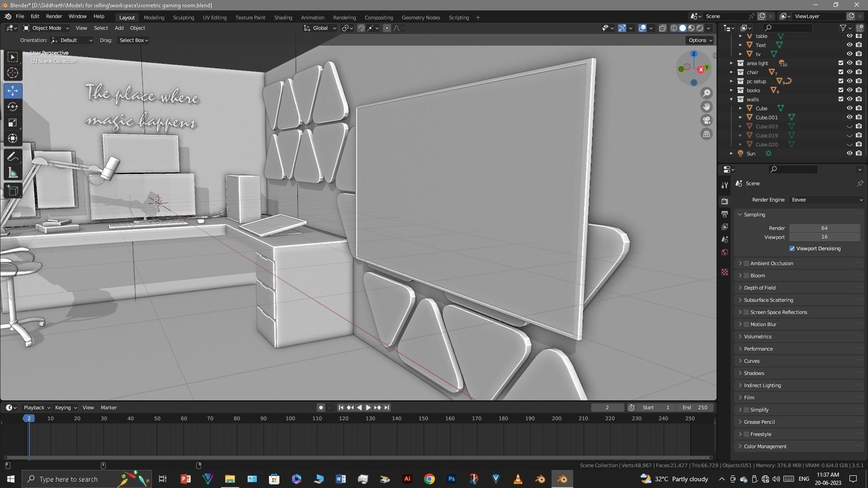868x488 pixels.
Task: Select the Transform tool
Action: click(13, 139)
